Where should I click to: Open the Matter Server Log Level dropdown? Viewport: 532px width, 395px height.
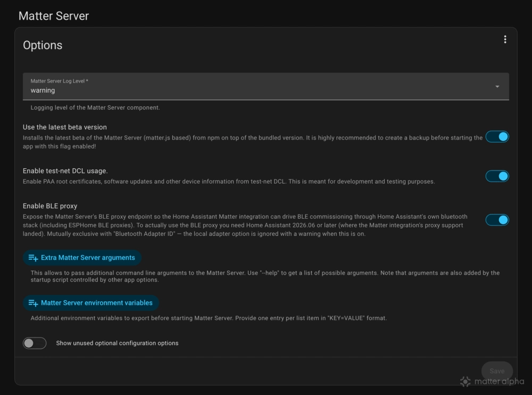[x=265, y=86]
